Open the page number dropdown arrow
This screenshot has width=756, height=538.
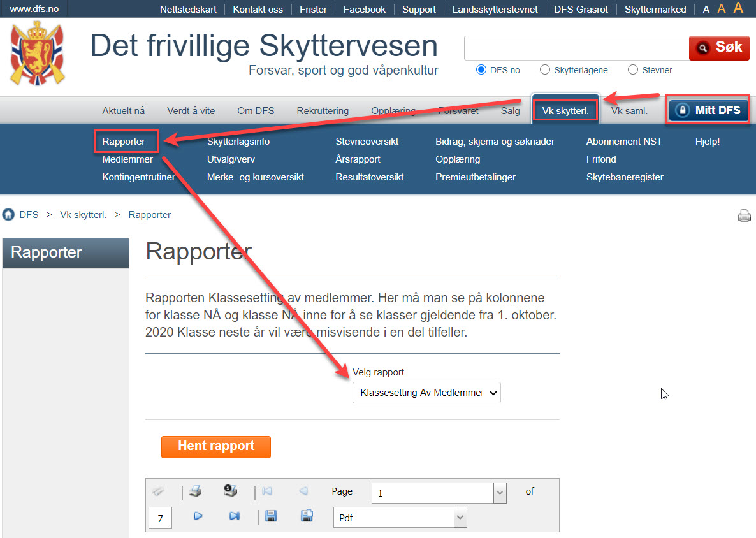tap(500, 493)
